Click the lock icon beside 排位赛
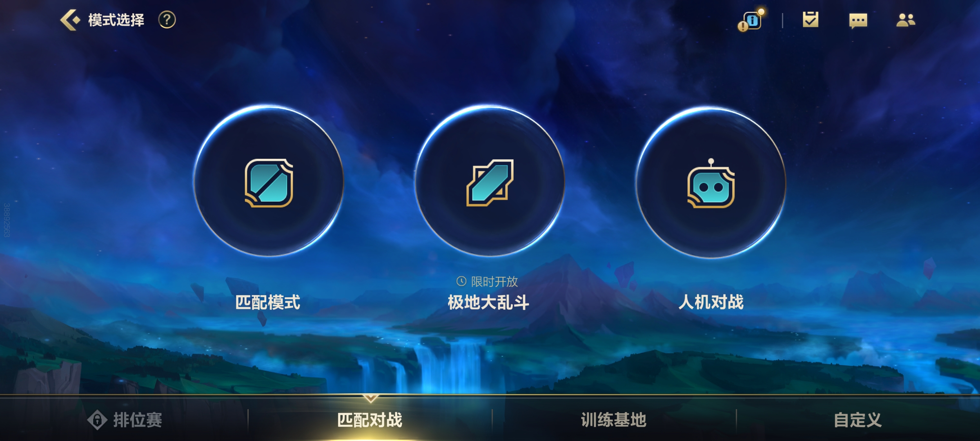Viewport: 980px width, 441px height. pos(97,420)
